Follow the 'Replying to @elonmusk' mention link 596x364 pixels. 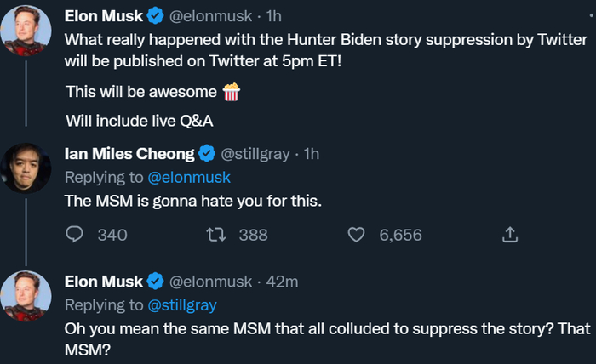click(x=190, y=177)
